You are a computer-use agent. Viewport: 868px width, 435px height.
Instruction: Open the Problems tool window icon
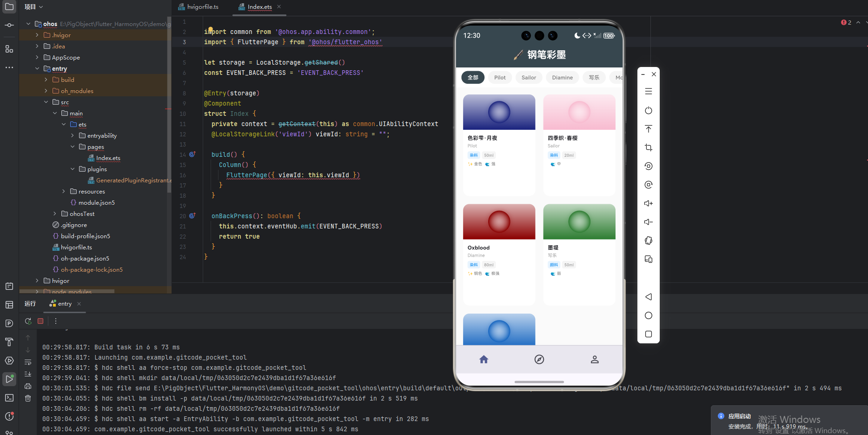tap(9, 416)
